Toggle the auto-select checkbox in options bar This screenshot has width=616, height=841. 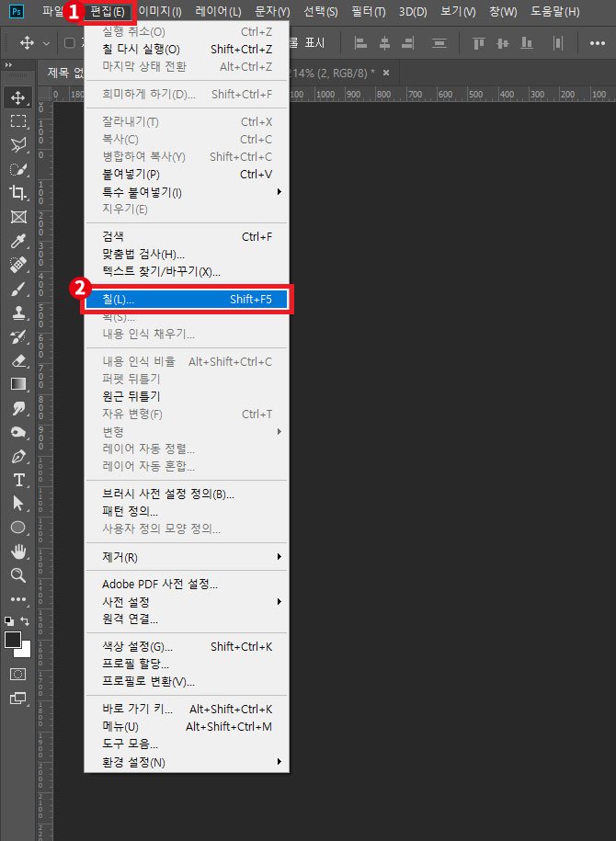pos(70,43)
